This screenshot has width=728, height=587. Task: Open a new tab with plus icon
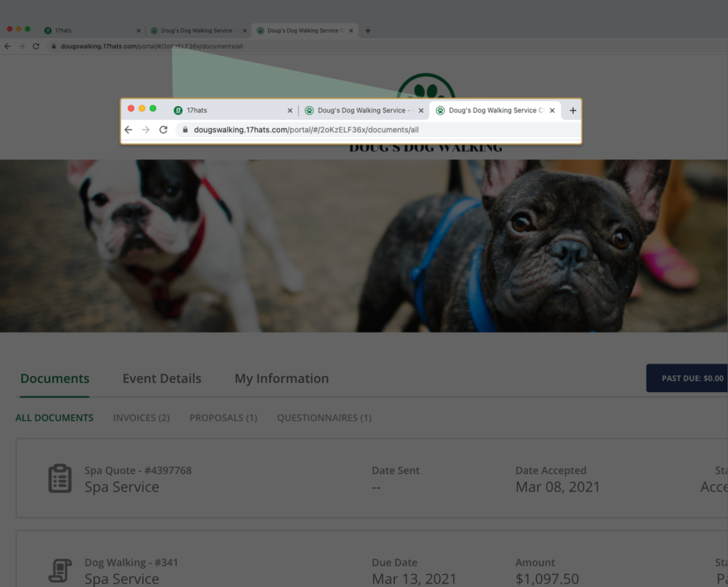(x=573, y=111)
